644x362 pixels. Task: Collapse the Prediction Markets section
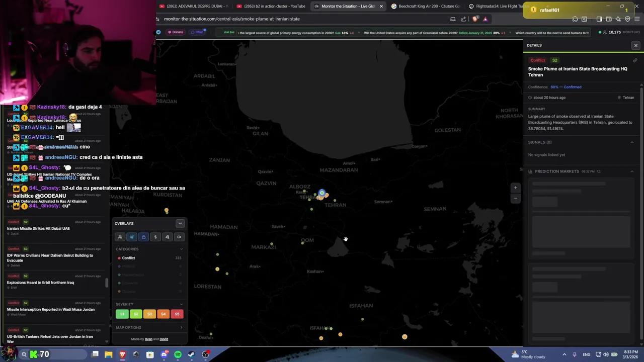click(x=632, y=171)
